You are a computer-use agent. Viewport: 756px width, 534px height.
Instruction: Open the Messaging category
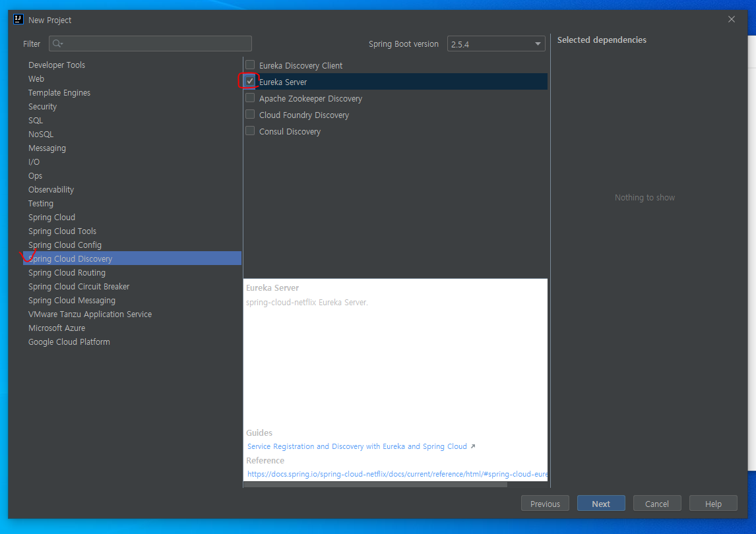pos(47,148)
